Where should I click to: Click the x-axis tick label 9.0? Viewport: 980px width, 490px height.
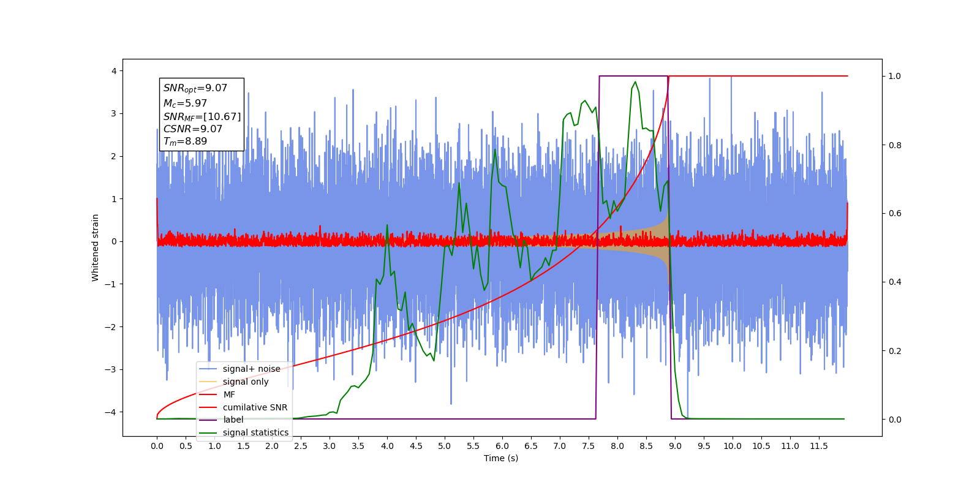coord(675,446)
